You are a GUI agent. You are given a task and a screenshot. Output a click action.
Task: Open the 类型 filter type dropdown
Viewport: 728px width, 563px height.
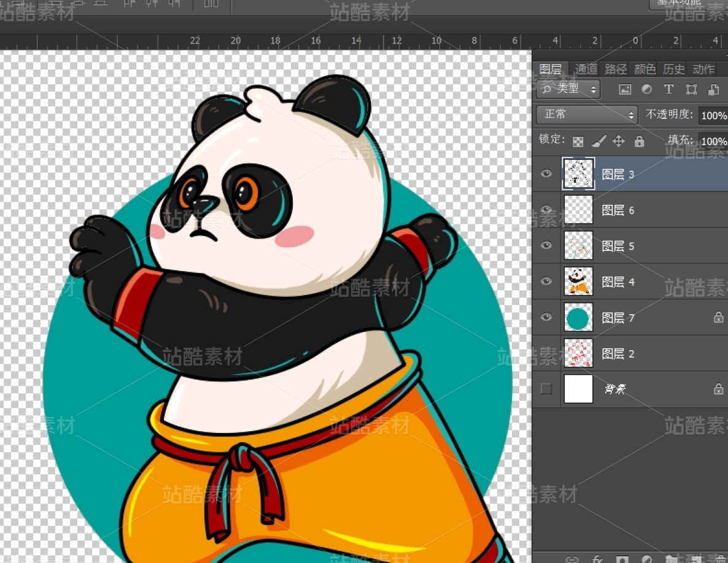tap(568, 89)
